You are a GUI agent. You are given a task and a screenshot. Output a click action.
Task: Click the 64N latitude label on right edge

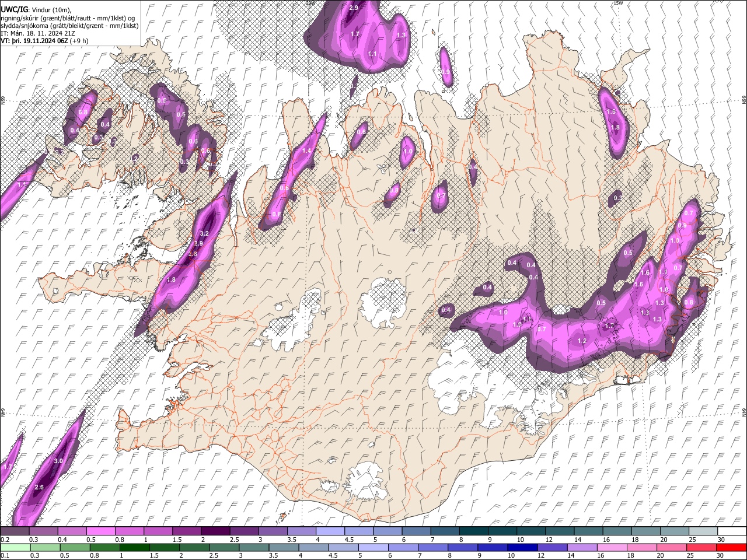743,412
